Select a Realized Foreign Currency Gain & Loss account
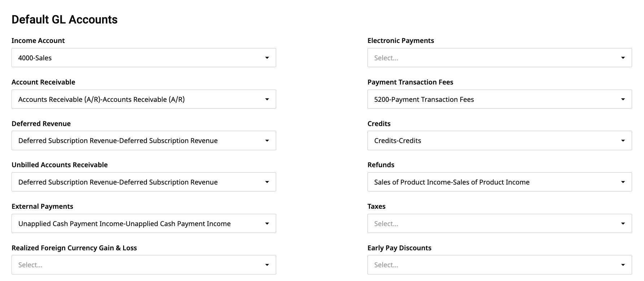Image resolution: width=644 pixels, height=281 pixels. (144, 265)
